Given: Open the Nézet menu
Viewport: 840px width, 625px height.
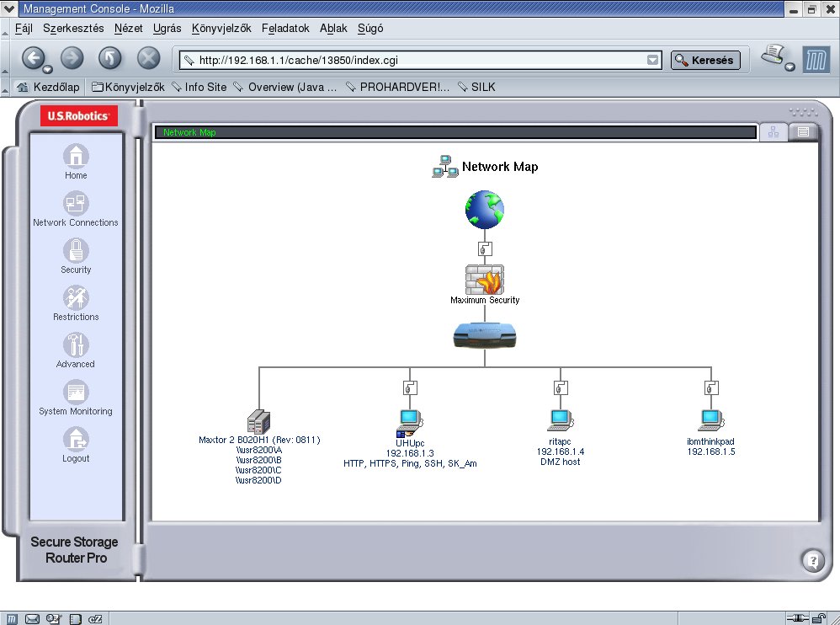Looking at the screenshot, I should coord(129,29).
